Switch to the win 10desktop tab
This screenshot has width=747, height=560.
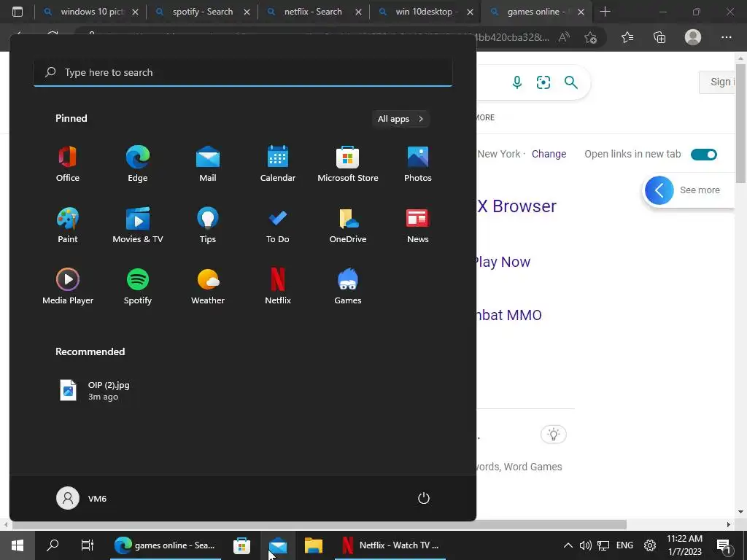425,12
